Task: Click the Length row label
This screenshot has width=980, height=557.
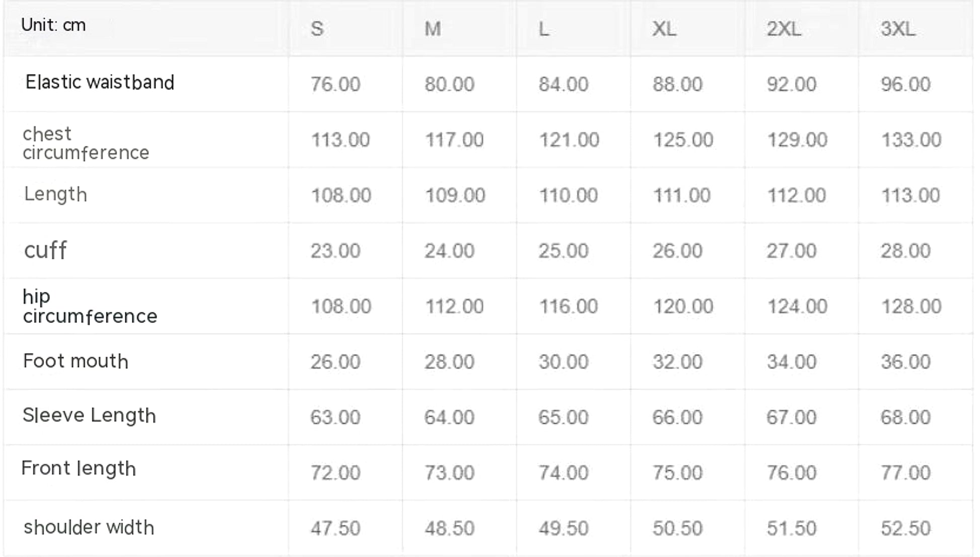Action: pyautogui.click(x=55, y=194)
